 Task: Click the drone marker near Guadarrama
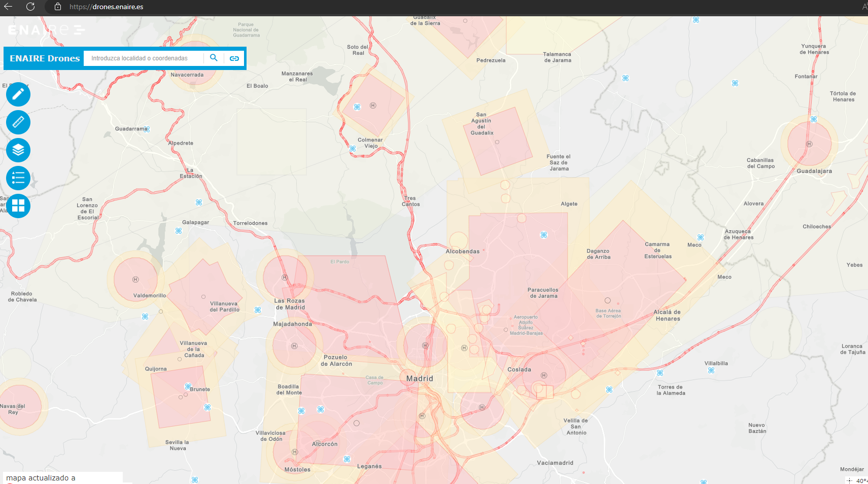(147, 129)
